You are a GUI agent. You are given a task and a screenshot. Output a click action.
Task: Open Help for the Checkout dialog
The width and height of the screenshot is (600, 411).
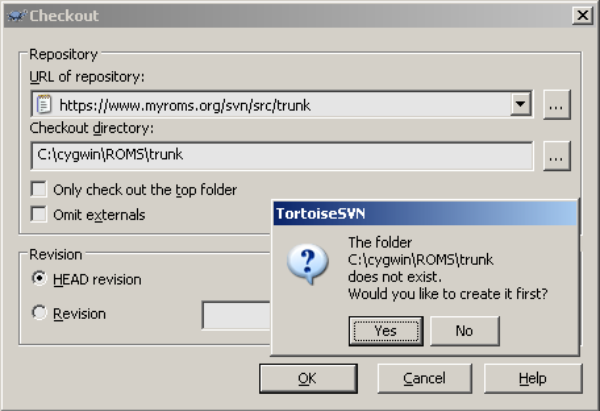tap(533, 378)
